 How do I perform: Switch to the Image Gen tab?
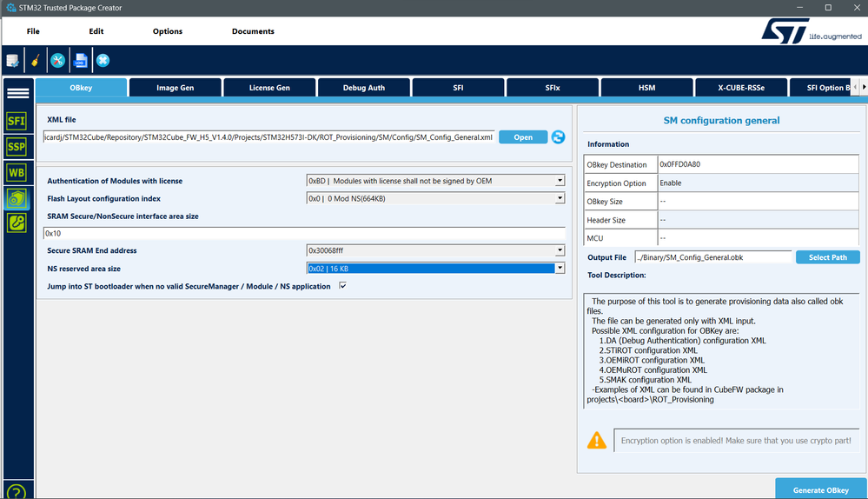tap(175, 88)
